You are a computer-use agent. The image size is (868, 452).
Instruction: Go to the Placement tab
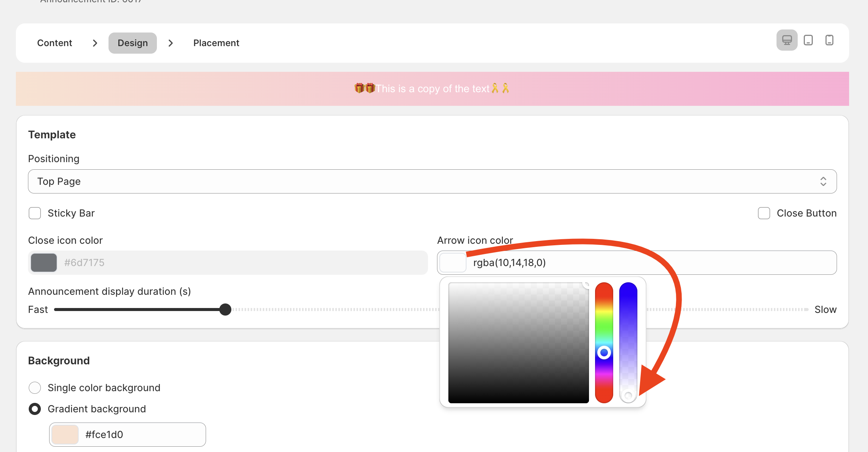(216, 43)
